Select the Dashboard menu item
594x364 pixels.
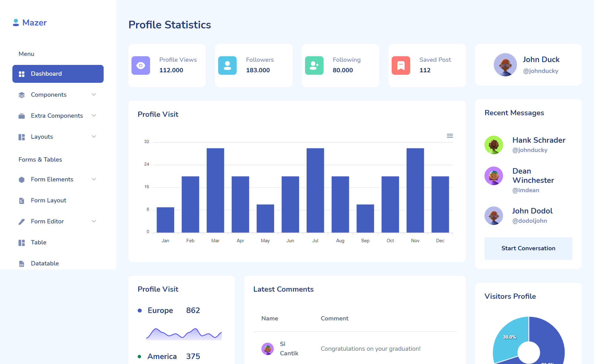(58, 74)
